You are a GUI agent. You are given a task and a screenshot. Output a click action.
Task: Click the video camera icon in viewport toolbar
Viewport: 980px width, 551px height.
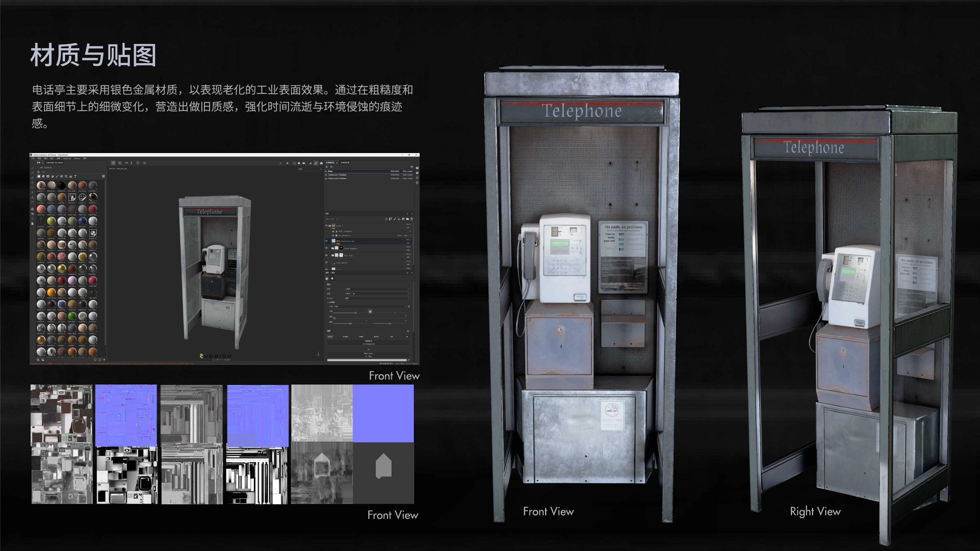point(304,163)
